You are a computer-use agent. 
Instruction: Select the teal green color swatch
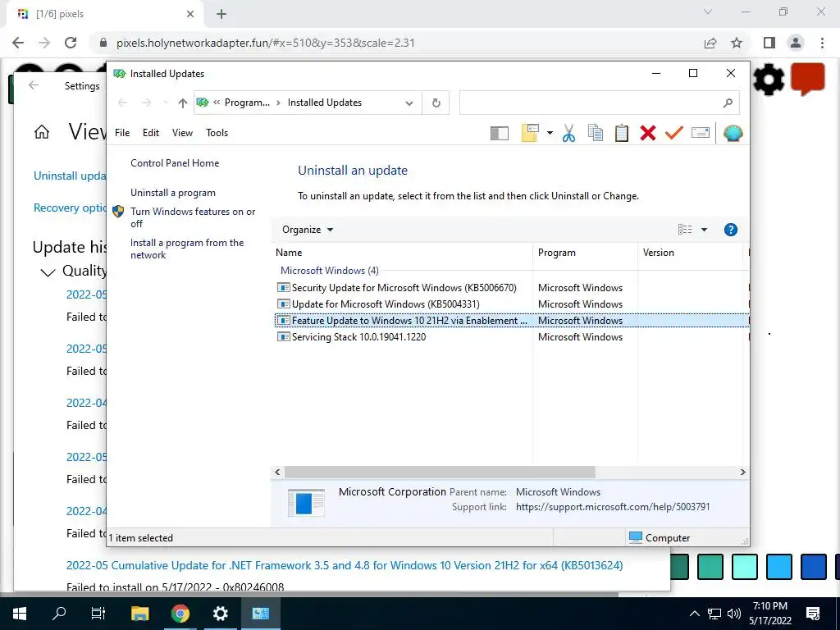tap(710, 567)
